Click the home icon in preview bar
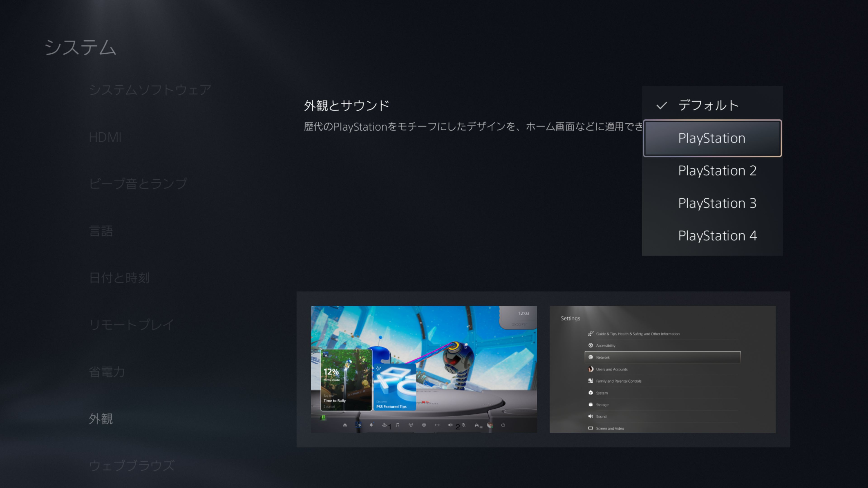This screenshot has width=868, height=488. 345,425
